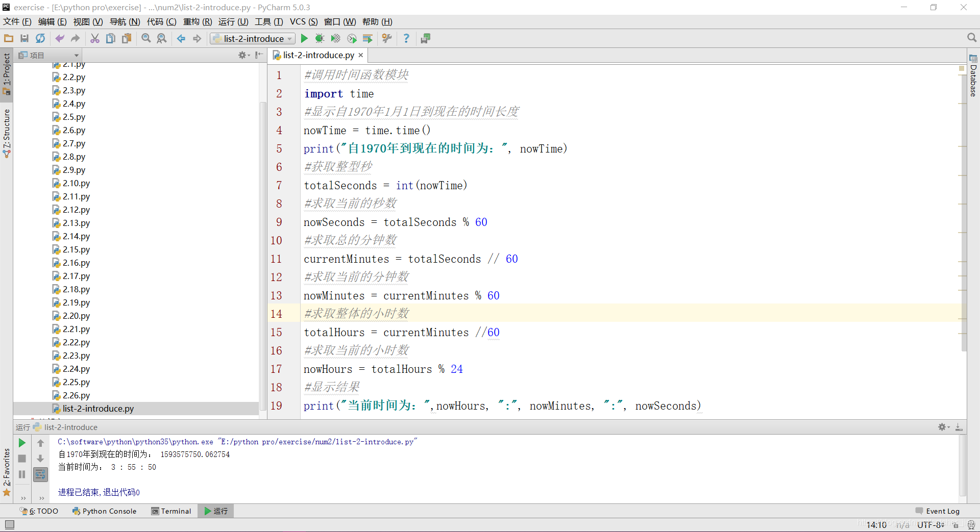The width and height of the screenshot is (980, 532).
Task: Hide Run panel with the download-arrow icon
Action: click(x=959, y=427)
